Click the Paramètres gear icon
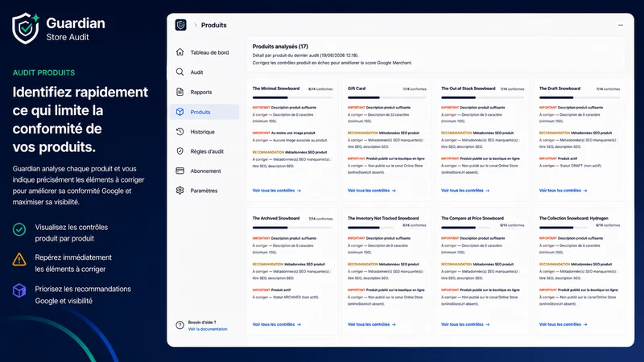 (180, 191)
